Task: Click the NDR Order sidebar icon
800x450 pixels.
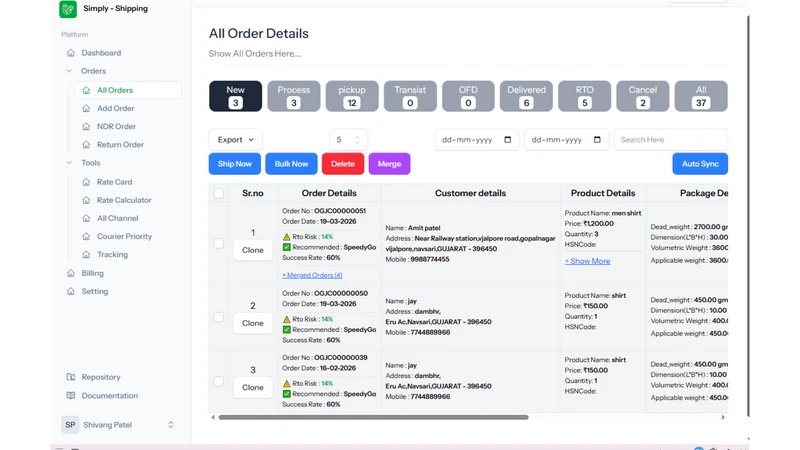Action: pyautogui.click(x=86, y=126)
